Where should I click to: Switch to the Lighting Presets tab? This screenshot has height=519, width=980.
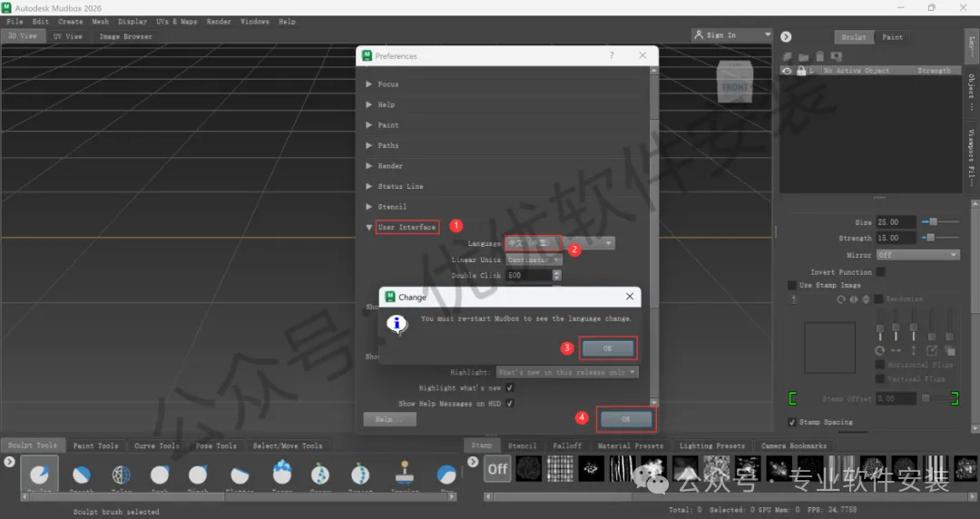(712, 446)
